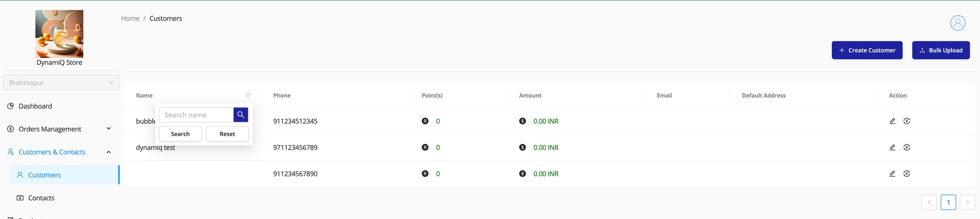
Task: Click the user profile avatar icon
Action: coord(957,23)
